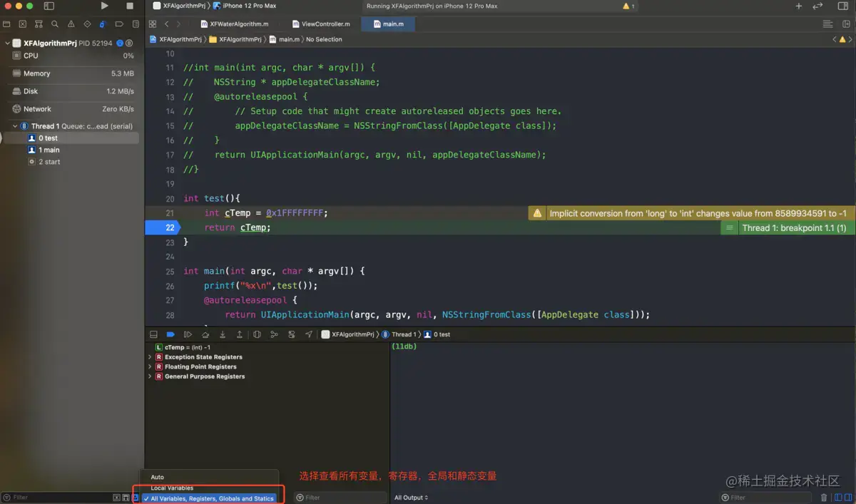Screen dimensions: 856x504
Task: Click Debug Memory Graph icon
Action: click(x=274, y=334)
